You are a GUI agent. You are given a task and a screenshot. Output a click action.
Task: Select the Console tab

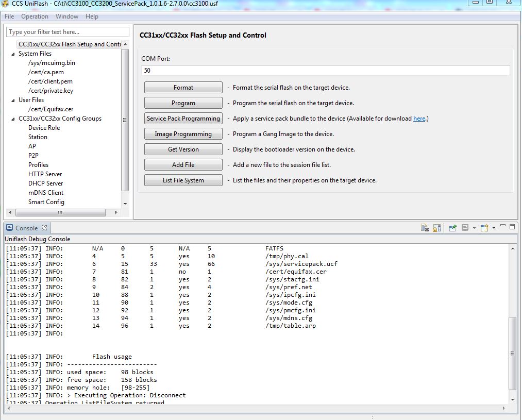pyautogui.click(x=27, y=228)
